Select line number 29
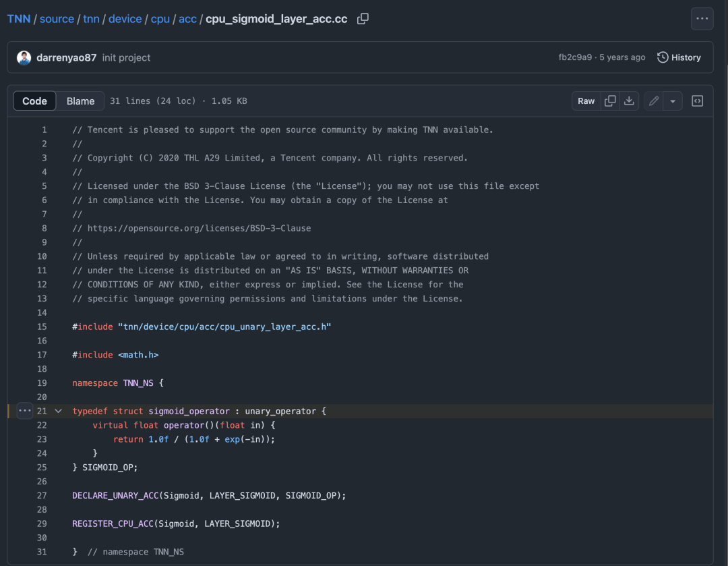The height and width of the screenshot is (566, 728). [x=42, y=523]
